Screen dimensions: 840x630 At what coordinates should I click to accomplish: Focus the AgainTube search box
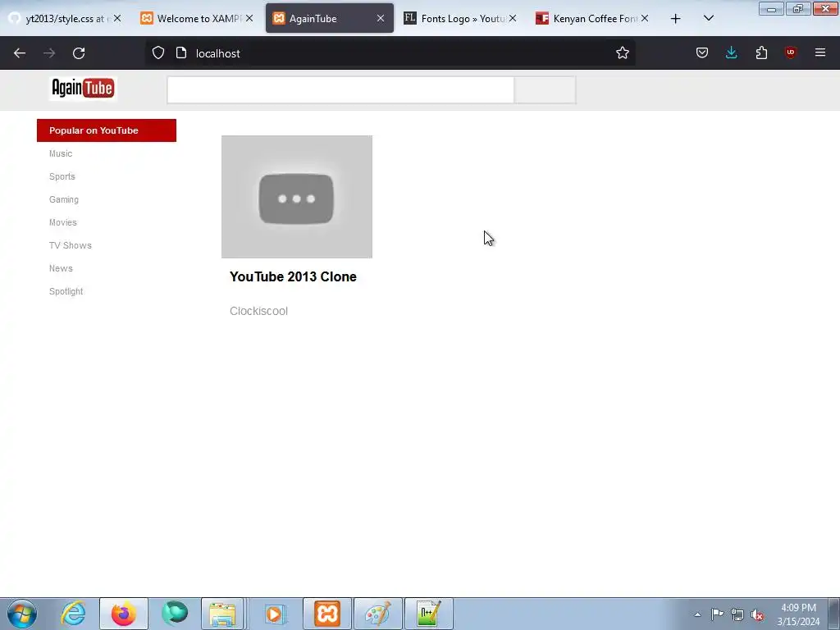tap(340, 90)
